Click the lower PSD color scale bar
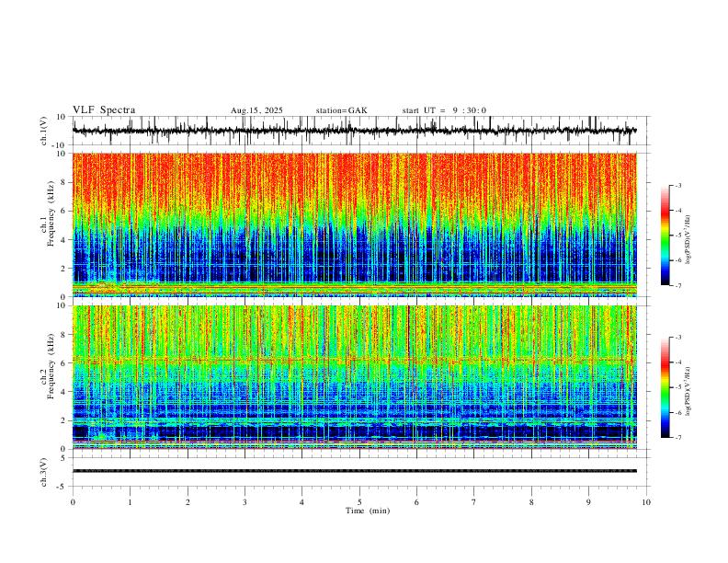Screen dimensions: 728x563 [665, 387]
